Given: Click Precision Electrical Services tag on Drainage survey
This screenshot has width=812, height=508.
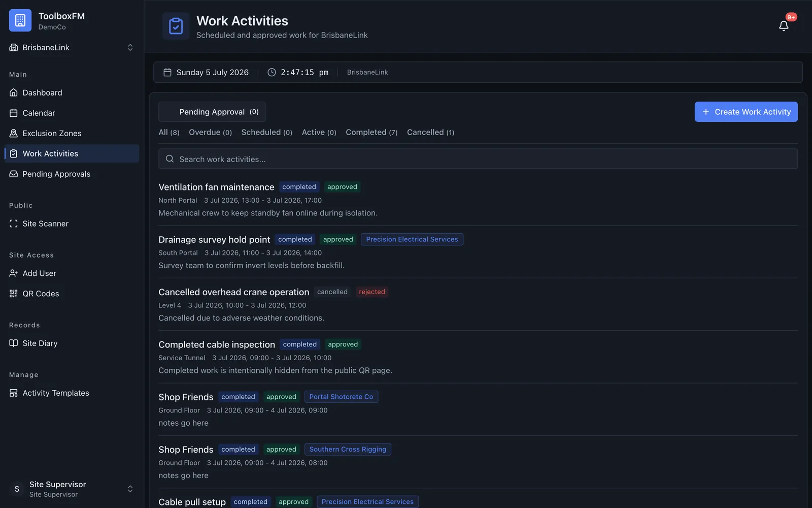Looking at the screenshot, I should [412, 239].
